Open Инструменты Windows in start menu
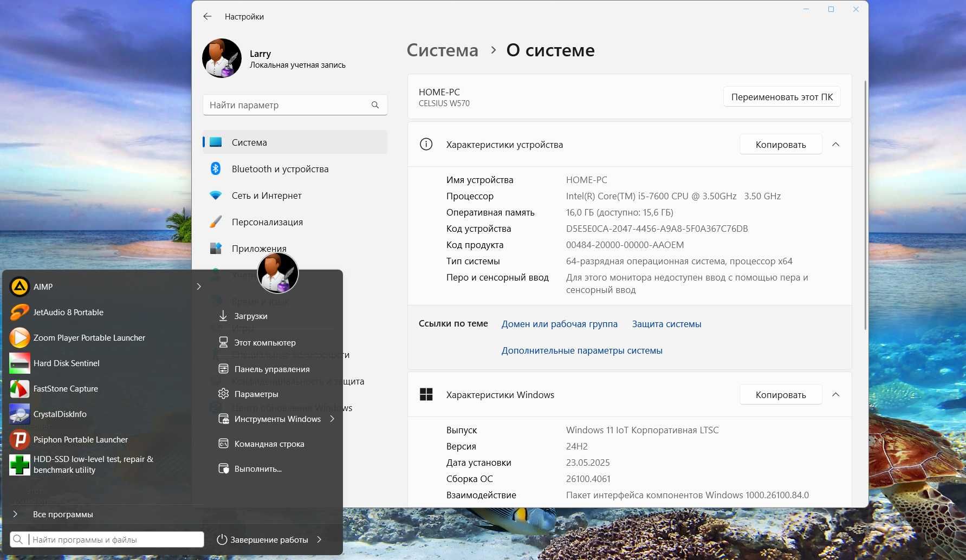 (276, 419)
